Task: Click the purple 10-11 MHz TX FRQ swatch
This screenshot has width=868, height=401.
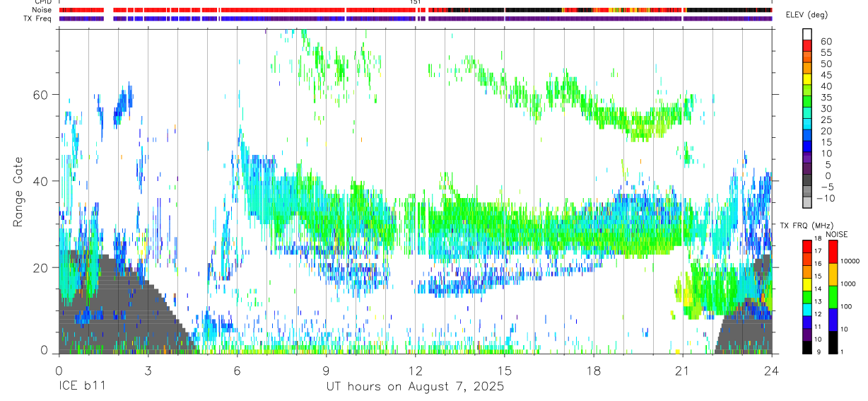Action: click(807, 335)
